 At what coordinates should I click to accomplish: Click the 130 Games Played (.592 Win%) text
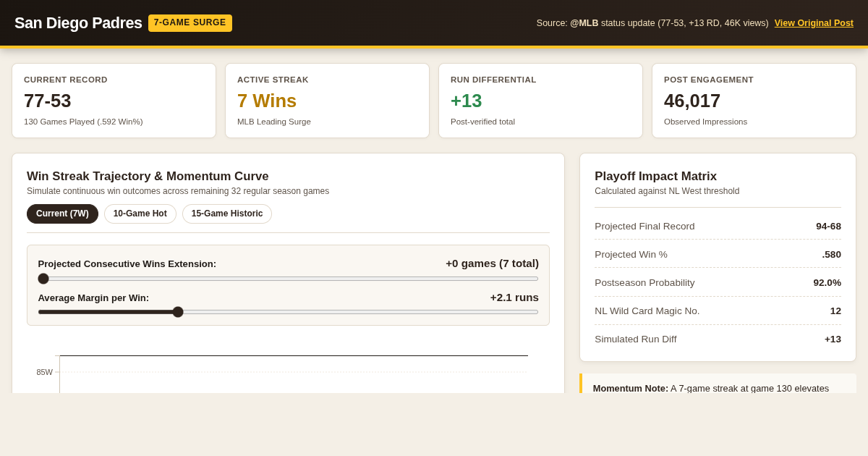(83, 122)
